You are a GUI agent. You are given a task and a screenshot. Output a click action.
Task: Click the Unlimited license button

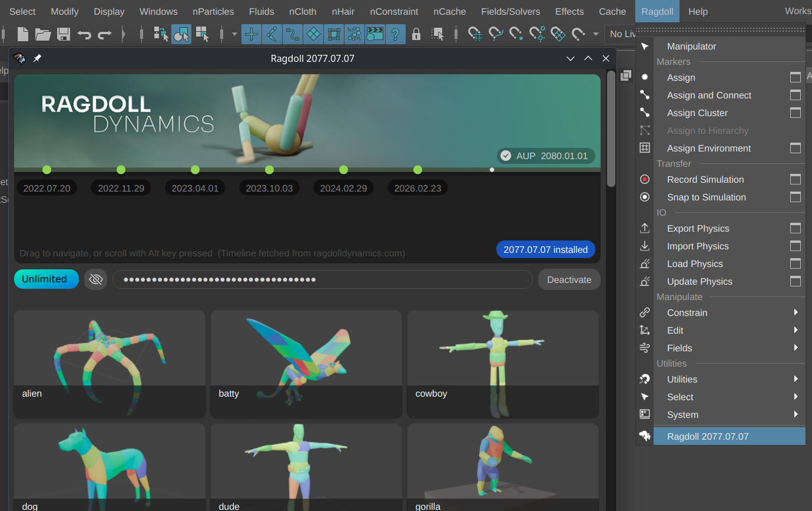[x=47, y=279]
